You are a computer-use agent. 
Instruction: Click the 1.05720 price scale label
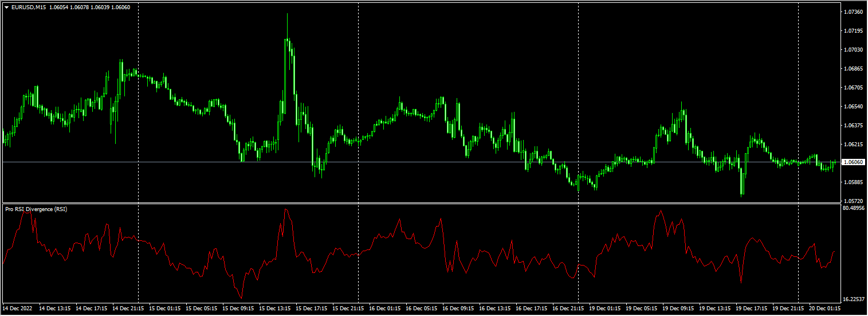pyautogui.click(x=854, y=201)
